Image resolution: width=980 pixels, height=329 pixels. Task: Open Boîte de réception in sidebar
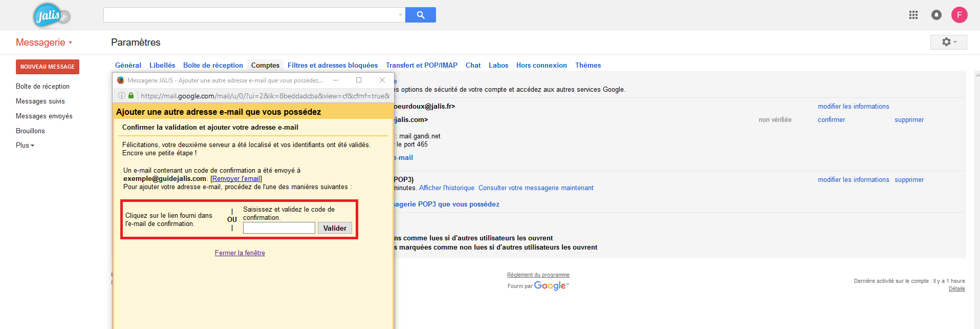click(42, 87)
